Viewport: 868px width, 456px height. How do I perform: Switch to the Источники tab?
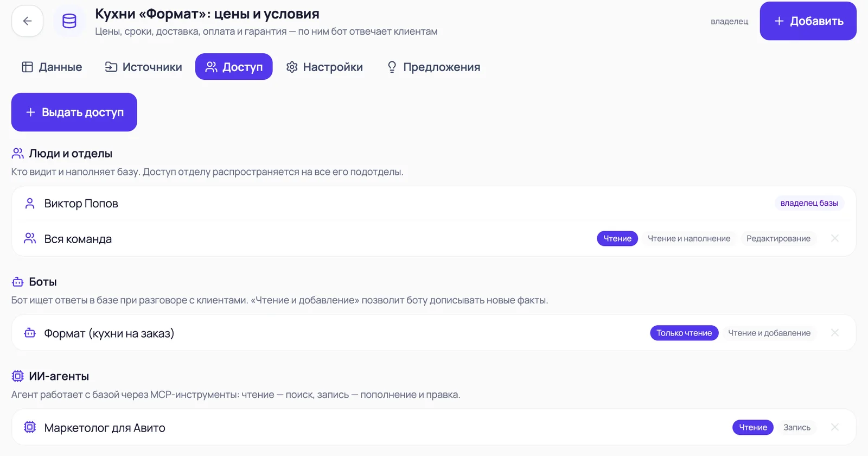144,67
